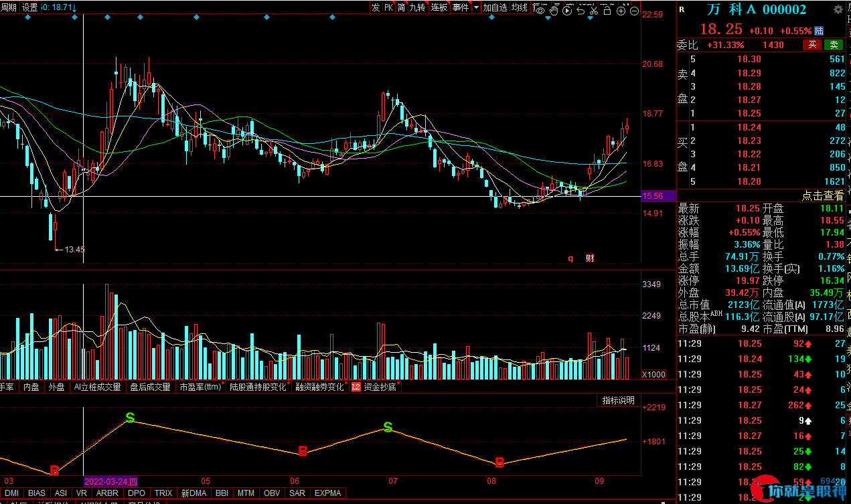Click the undo arrow icon
This screenshot has width=851, height=504.
point(581,11)
